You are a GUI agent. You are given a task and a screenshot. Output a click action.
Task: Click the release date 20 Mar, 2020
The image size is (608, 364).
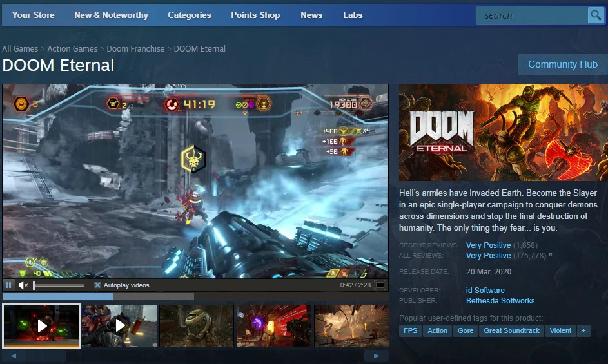(x=489, y=272)
